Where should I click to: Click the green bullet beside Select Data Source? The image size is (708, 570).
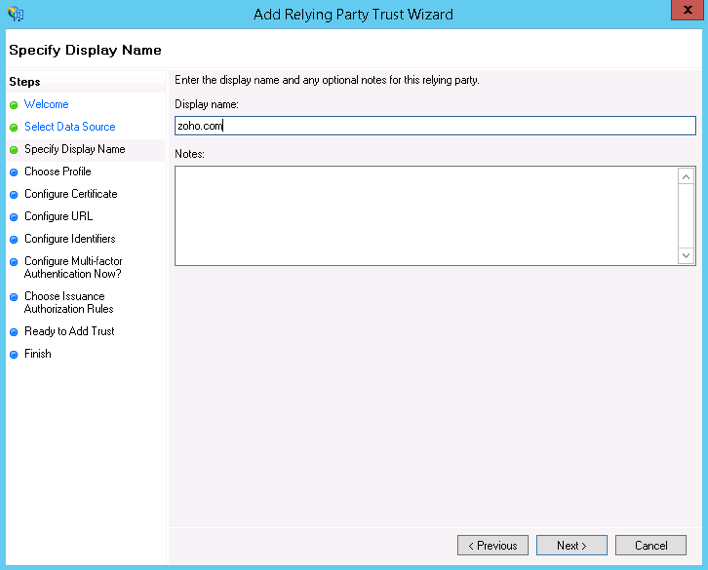[14, 128]
